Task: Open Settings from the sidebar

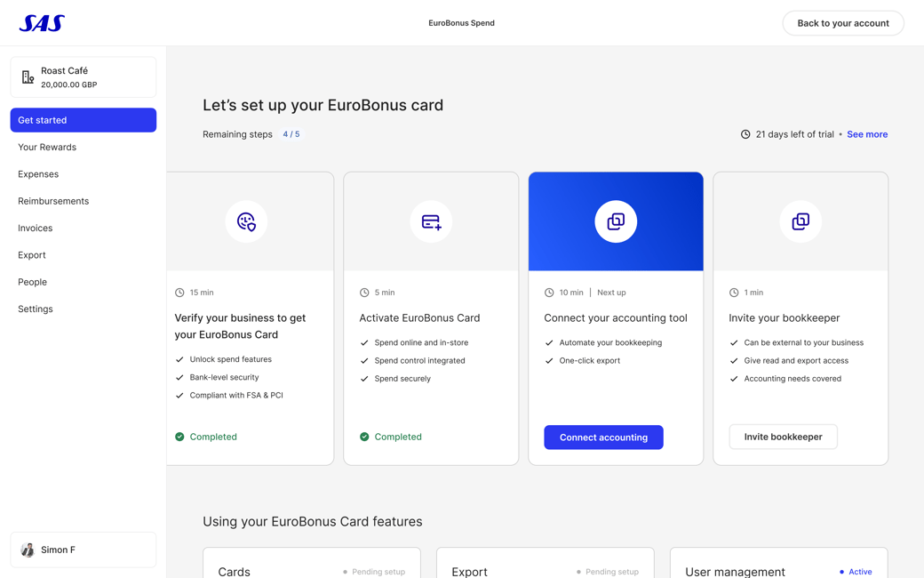Action: tap(36, 309)
